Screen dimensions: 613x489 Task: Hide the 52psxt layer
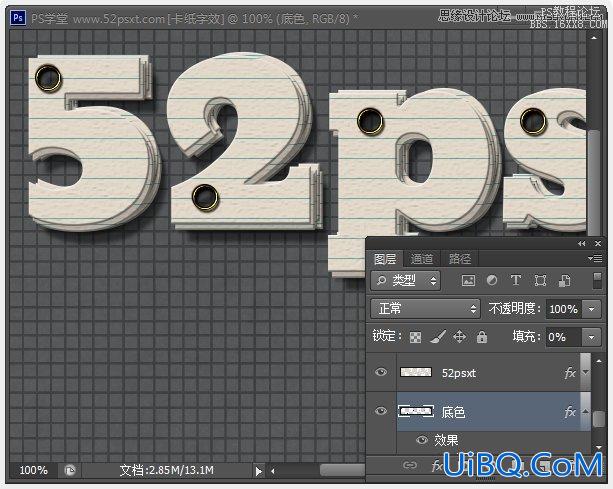click(381, 372)
